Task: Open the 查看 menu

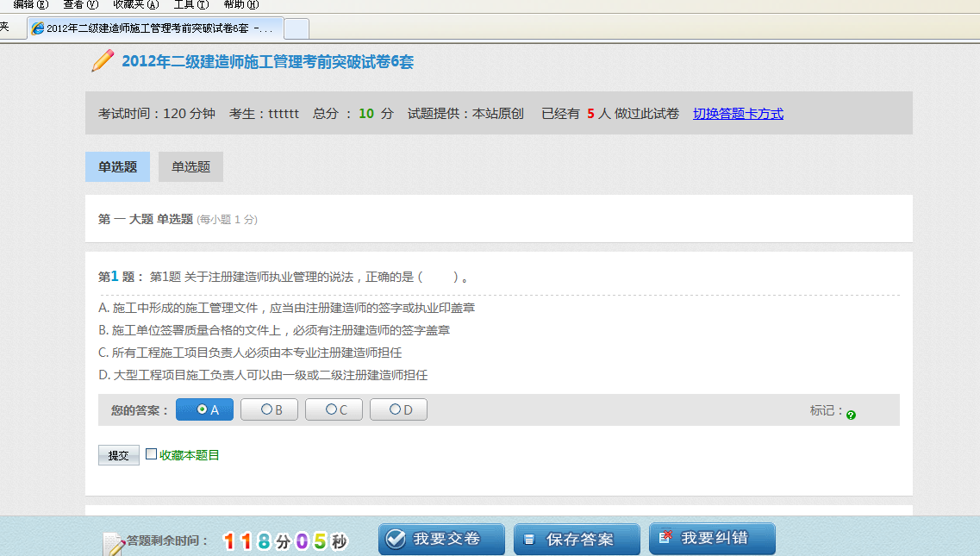Action: click(x=80, y=3)
